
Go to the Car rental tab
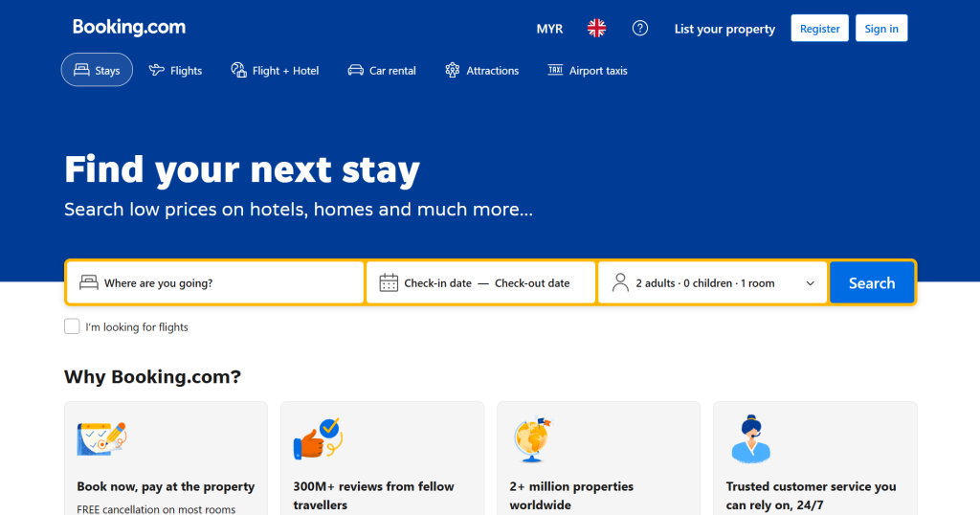(x=382, y=70)
